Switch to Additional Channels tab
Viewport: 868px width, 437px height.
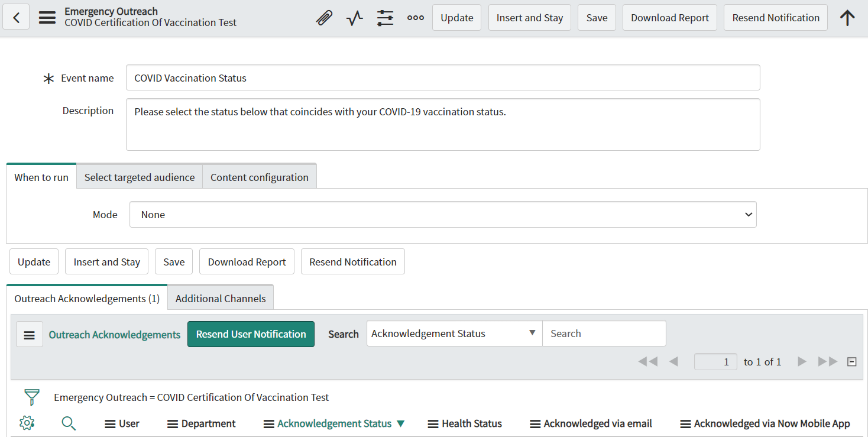tap(221, 299)
